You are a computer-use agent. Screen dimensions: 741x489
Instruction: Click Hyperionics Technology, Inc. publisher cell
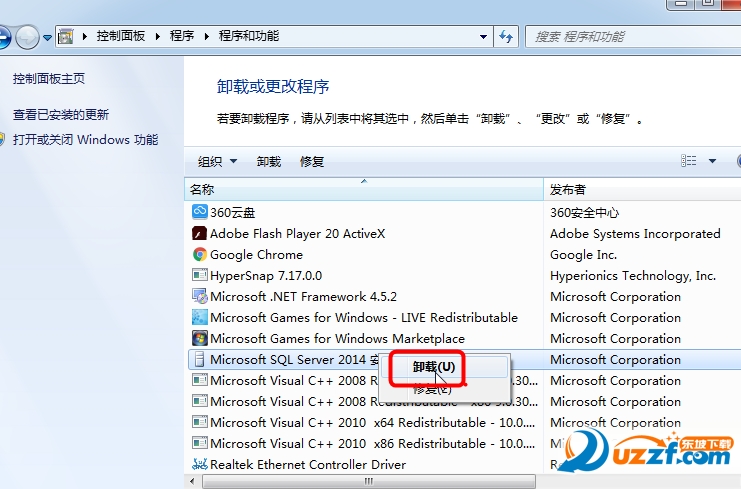point(633,275)
